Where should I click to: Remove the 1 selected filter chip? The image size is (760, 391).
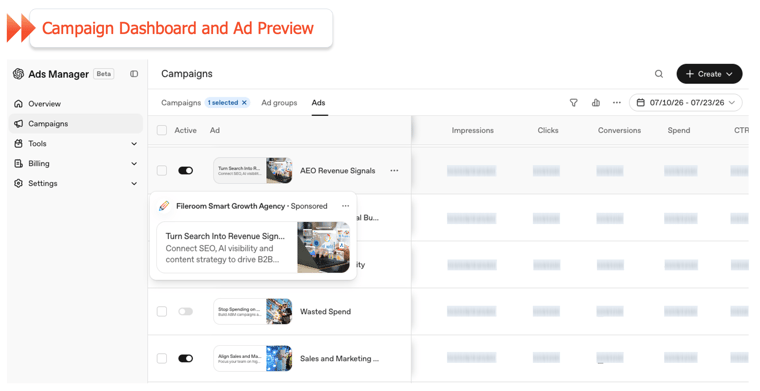(244, 103)
